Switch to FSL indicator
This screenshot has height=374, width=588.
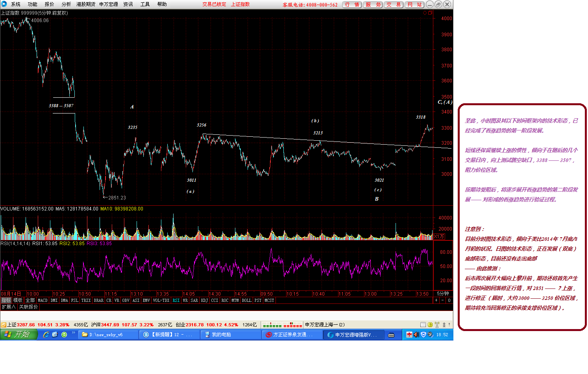(75, 300)
